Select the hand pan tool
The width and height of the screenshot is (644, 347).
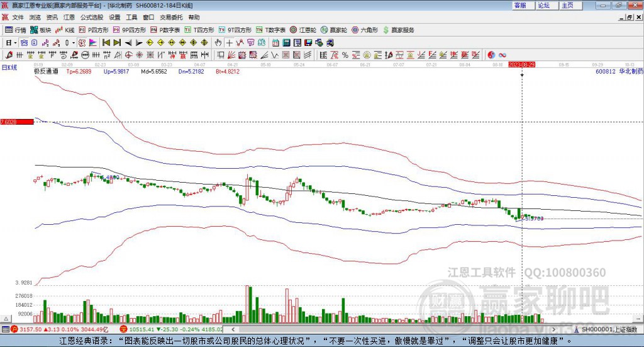pos(218,43)
